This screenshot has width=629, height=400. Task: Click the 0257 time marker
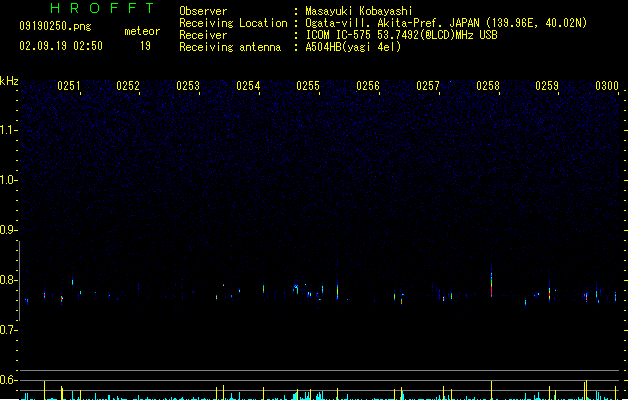[428, 86]
